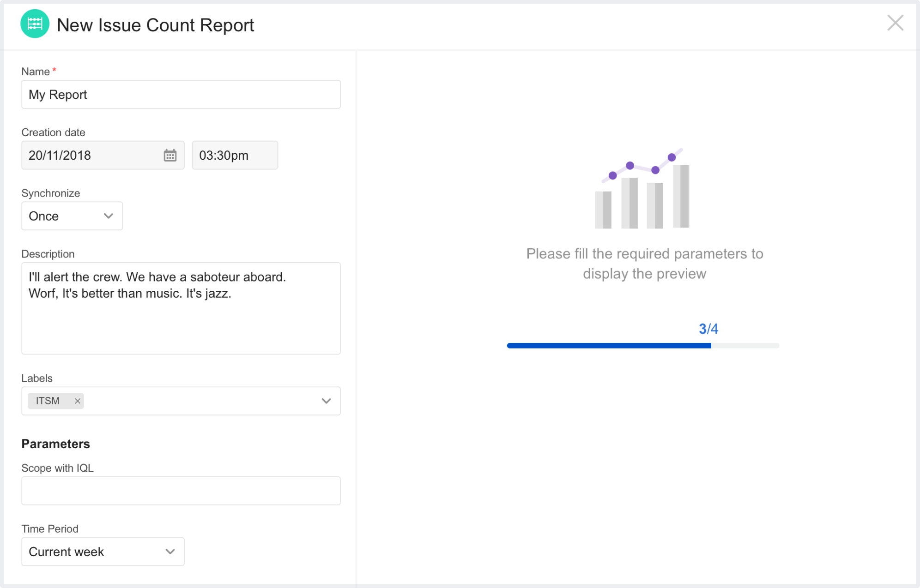
Task: Expand the Synchronize dropdown showing Once
Action: click(x=72, y=216)
